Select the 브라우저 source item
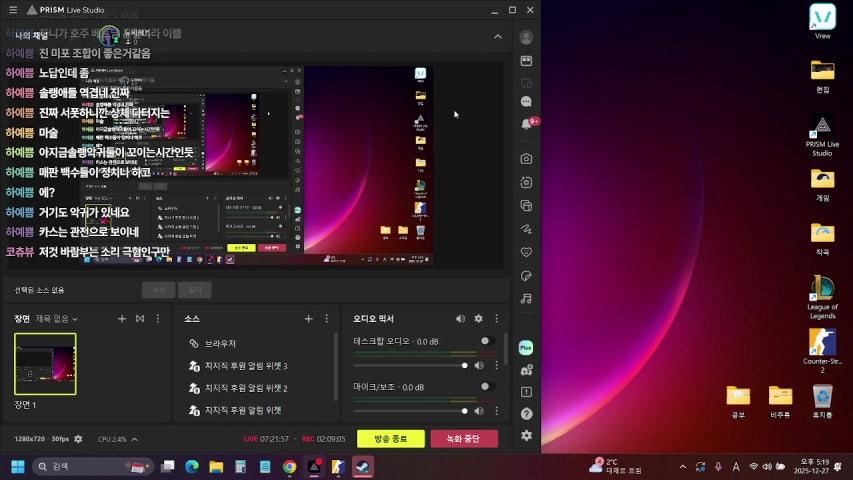 click(x=220, y=343)
